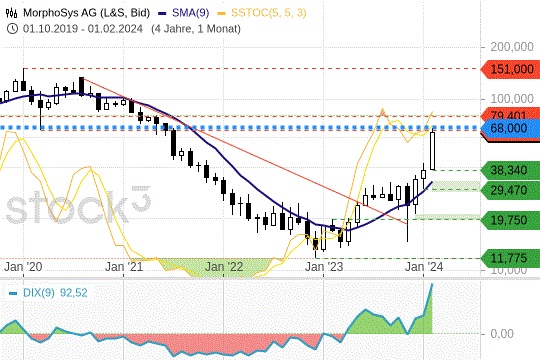Click the Jan '21 time axis label
The width and height of the screenshot is (540, 360).
pos(124,267)
